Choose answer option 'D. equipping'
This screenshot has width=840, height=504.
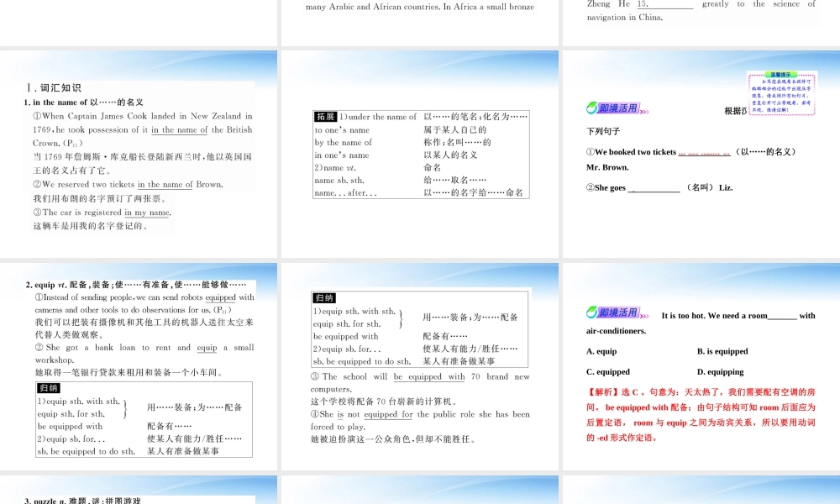(720, 372)
